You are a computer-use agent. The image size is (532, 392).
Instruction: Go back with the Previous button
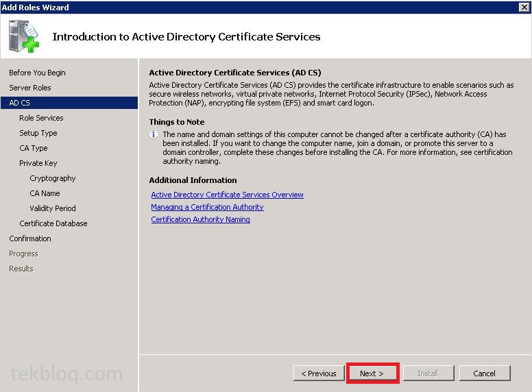(x=319, y=373)
